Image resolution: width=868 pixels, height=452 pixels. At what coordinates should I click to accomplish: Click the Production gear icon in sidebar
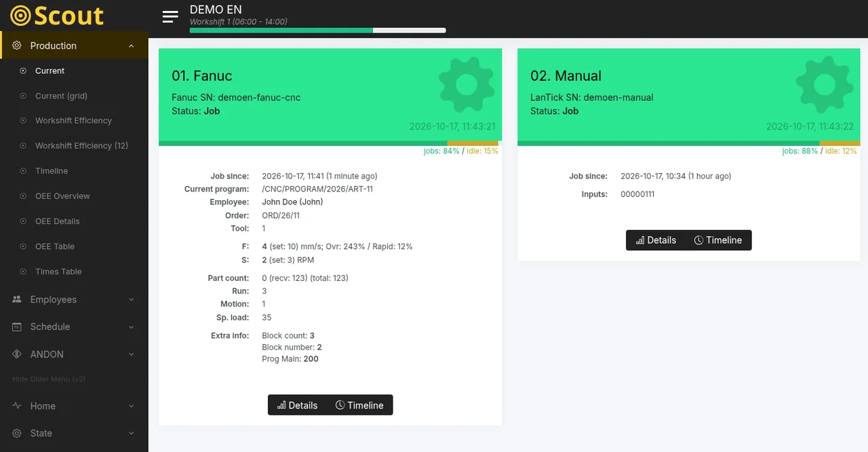(x=17, y=45)
